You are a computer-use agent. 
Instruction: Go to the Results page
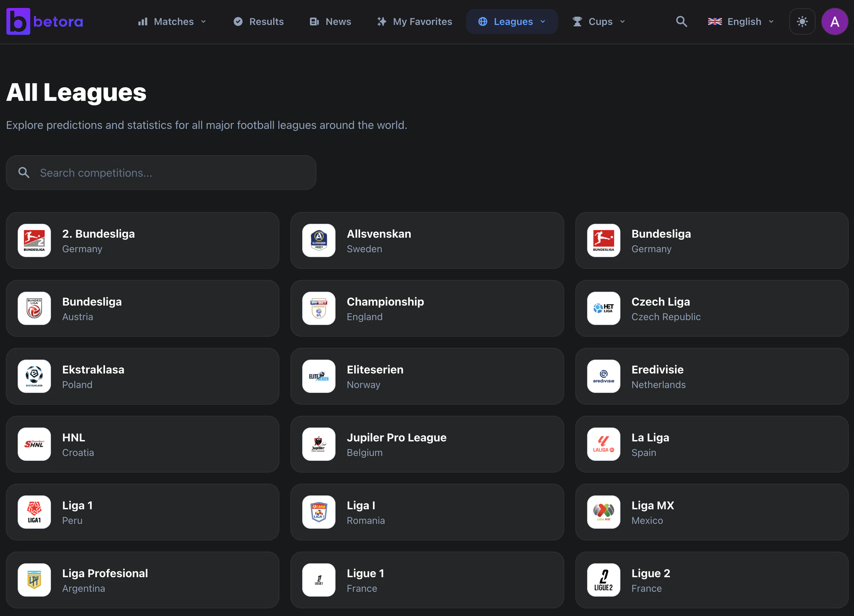coord(259,21)
